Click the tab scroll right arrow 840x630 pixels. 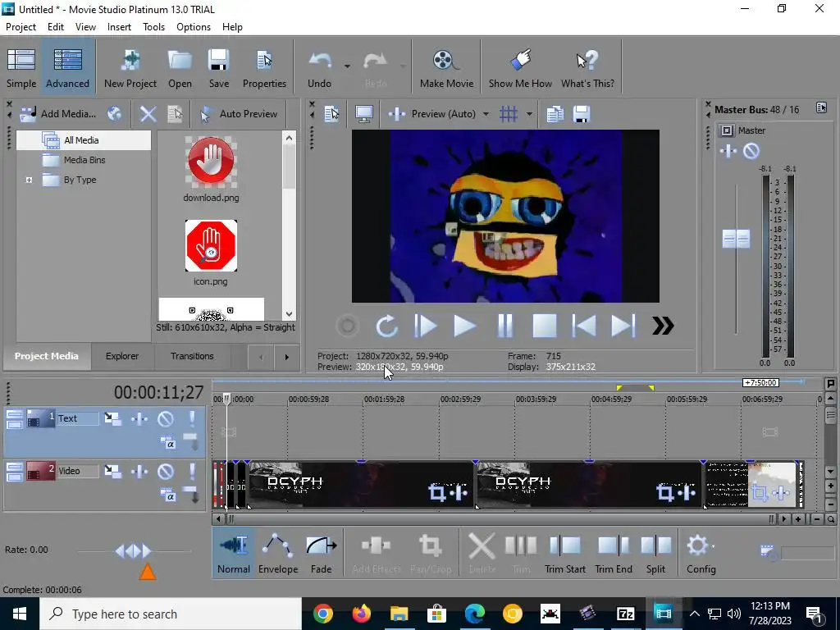[x=286, y=357]
